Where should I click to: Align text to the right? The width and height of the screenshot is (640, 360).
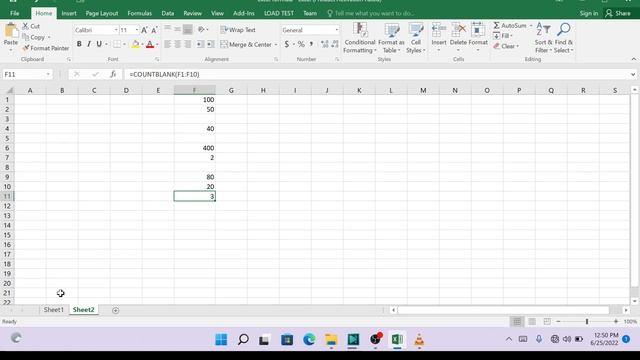coord(188,44)
